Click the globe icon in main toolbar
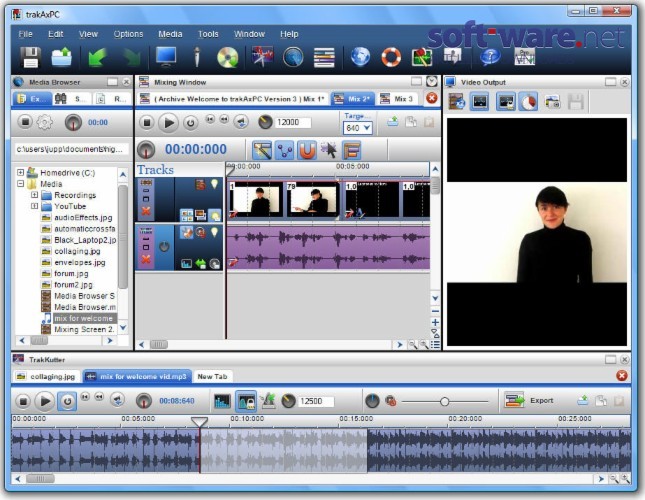645x500 pixels. click(360, 57)
